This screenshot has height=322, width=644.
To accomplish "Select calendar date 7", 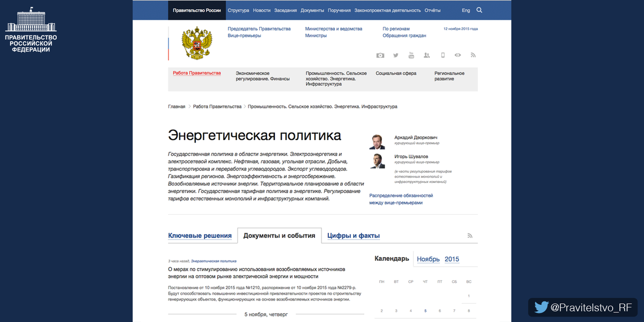I will 455,310.
